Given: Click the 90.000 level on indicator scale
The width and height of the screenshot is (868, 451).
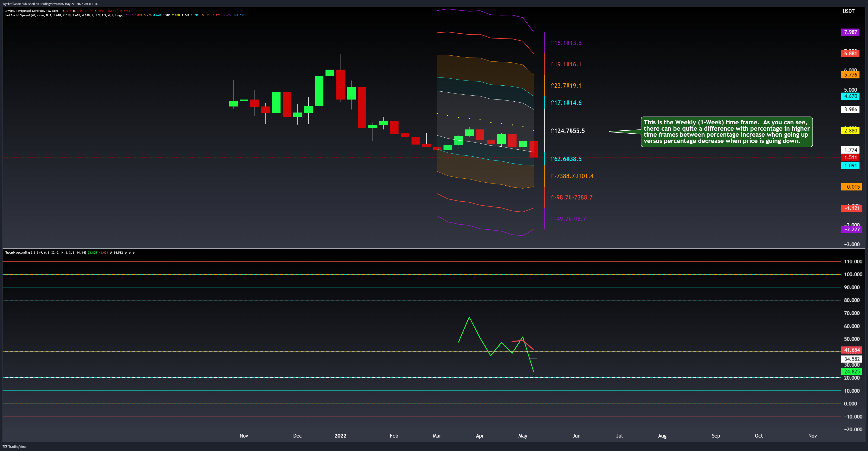Looking at the screenshot, I should 852,287.
